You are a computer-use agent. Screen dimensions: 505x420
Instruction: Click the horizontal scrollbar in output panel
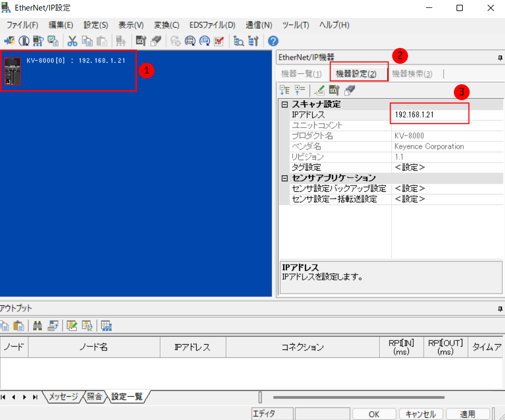pyautogui.click(x=358, y=397)
